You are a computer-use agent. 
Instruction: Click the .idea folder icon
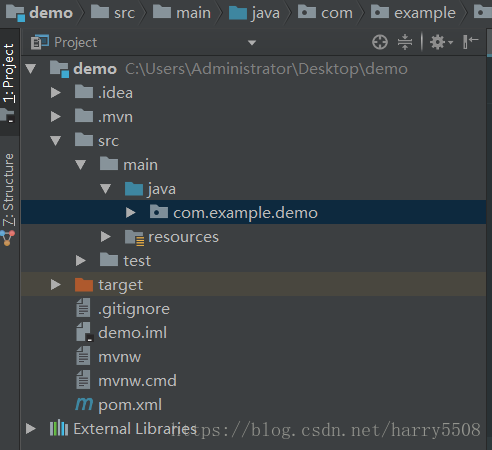84,92
